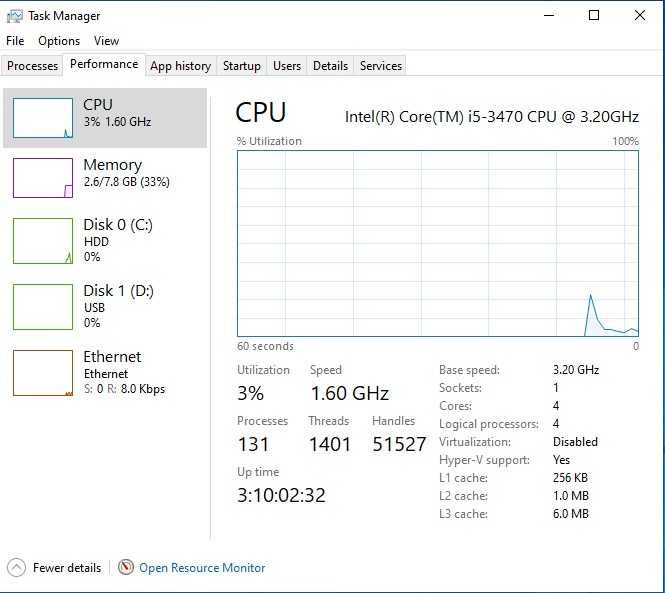
Task: Open the File menu
Action: [15, 41]
